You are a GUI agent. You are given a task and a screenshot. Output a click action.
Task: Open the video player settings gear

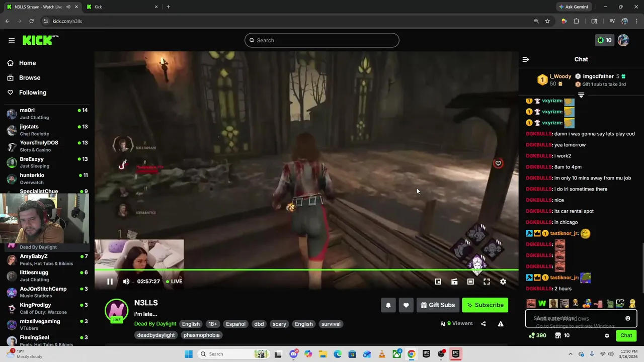[x=503, y=282]
